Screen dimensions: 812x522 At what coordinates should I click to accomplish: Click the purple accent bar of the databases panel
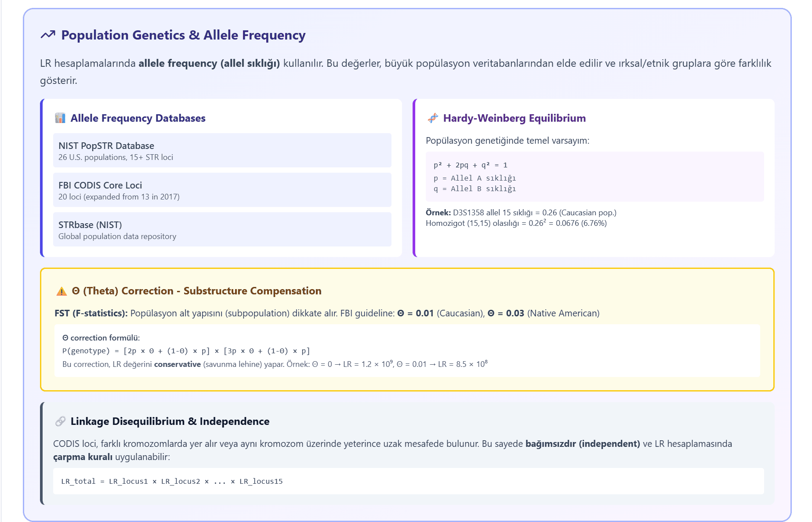coord(41,178)
